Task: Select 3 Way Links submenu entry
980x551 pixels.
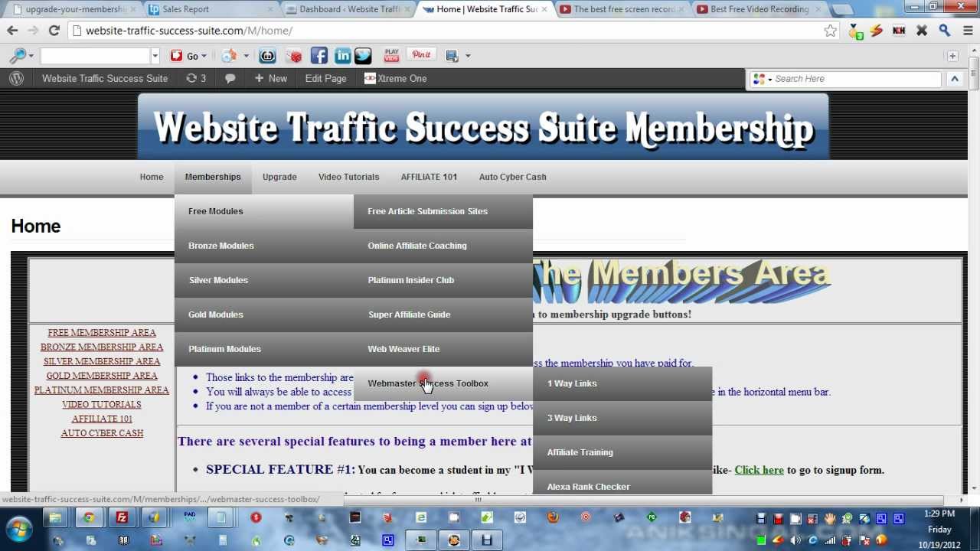Action: point(622,418)
